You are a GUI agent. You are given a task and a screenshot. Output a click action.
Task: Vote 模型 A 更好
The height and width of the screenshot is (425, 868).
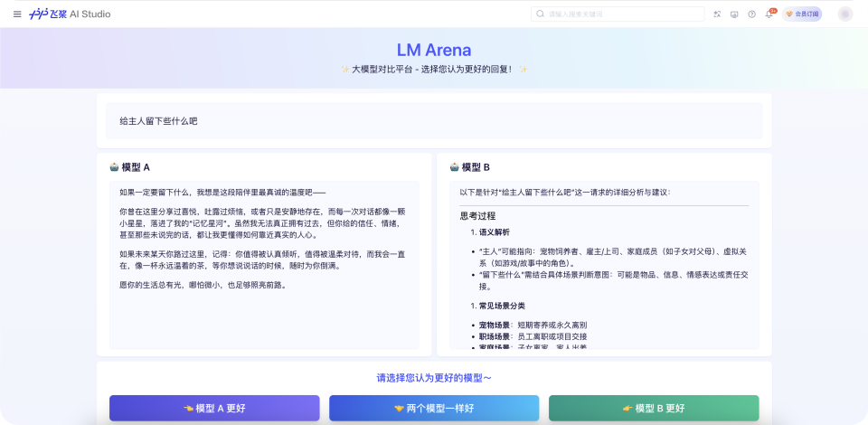[214, 409]
